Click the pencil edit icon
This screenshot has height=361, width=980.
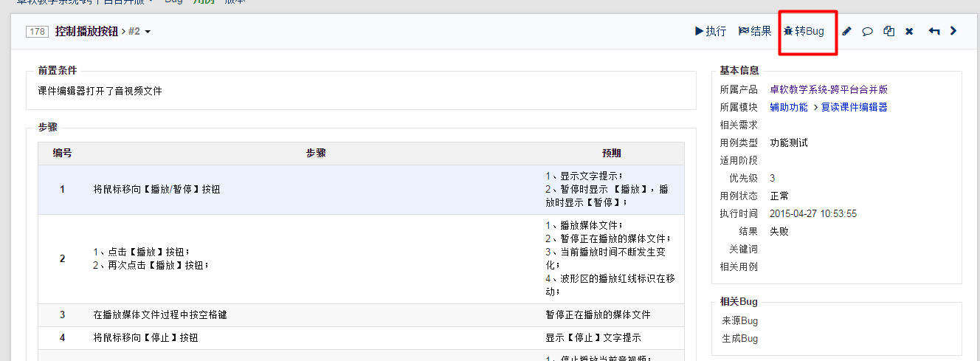[x=846, y=31]
